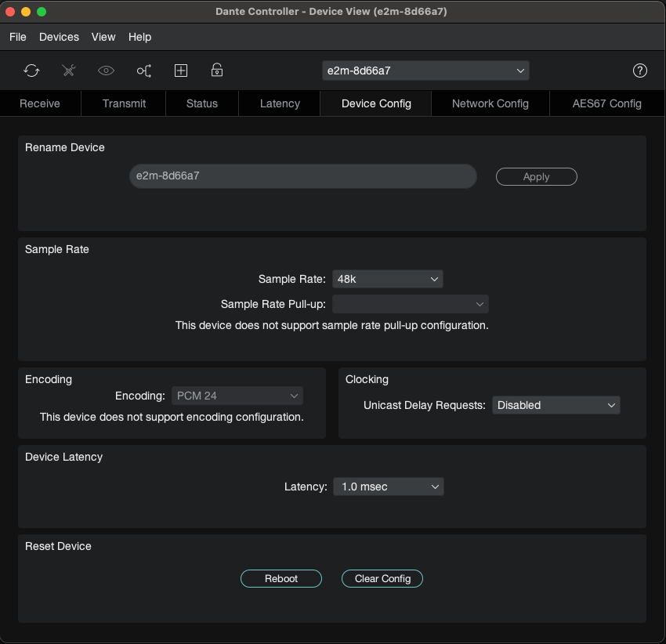Click the padlock Device Lock icon

(x=217, y=70)
